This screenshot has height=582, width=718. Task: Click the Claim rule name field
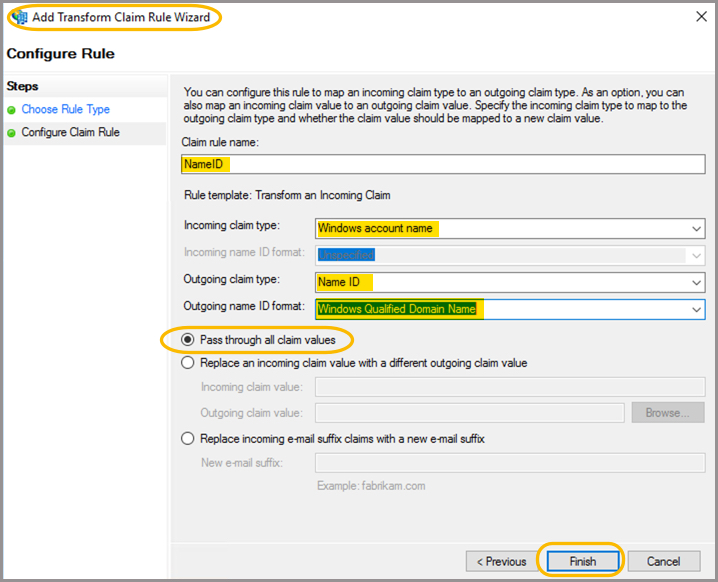click(443, 165)
